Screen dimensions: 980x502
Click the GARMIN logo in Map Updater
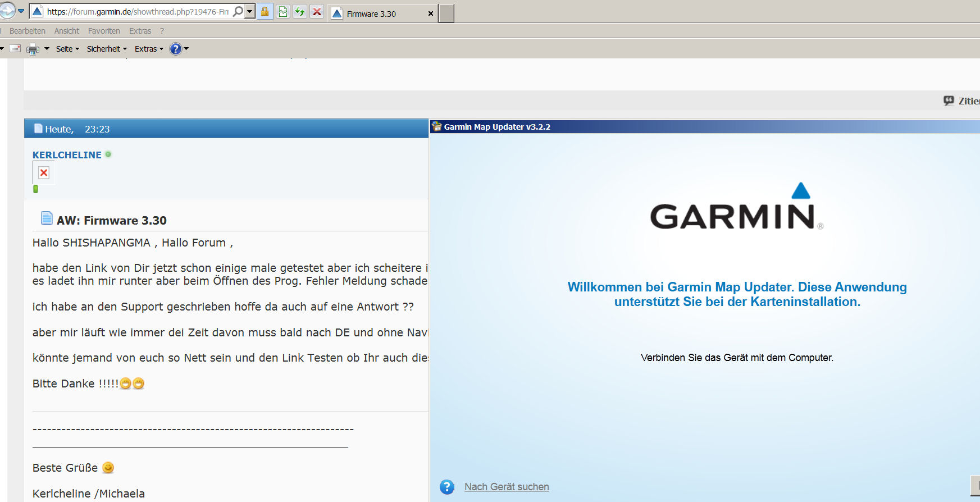[736, 207]
